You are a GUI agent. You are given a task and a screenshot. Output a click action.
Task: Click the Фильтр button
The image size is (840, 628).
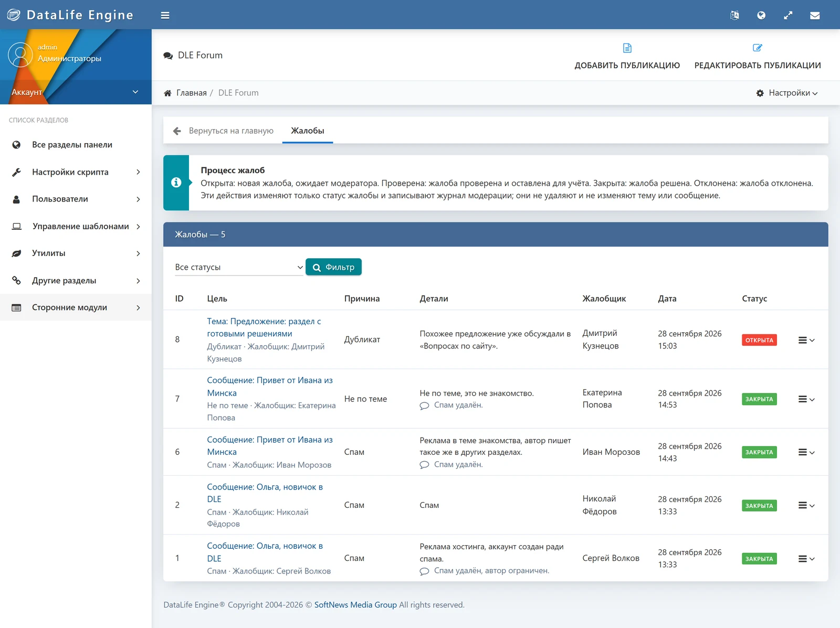click(x=333, y=267)
